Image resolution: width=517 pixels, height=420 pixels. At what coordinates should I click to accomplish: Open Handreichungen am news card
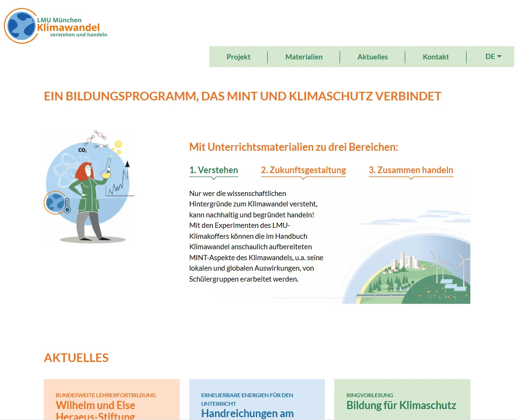247,413
